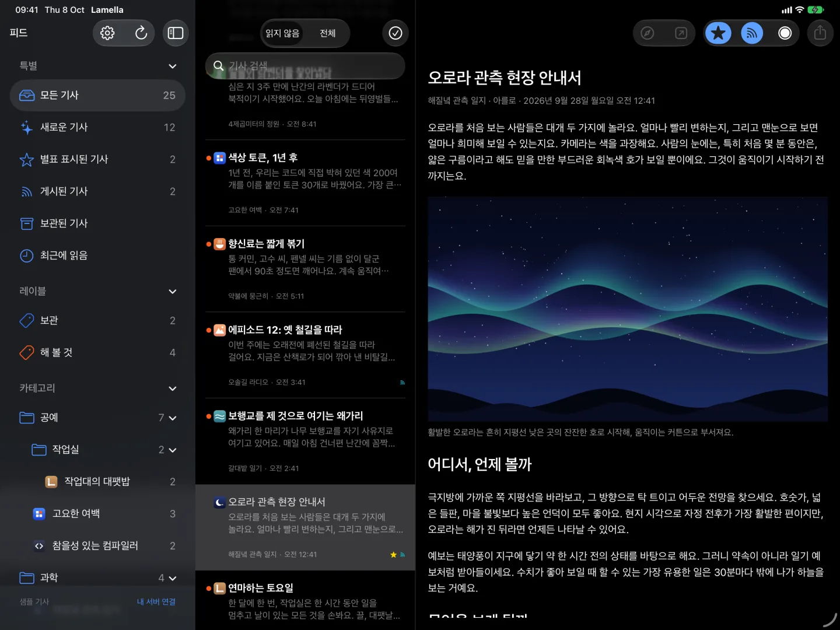Open the 참을성 있는 컴파일러 feed

pyautogui.click(x=97, y=546)
